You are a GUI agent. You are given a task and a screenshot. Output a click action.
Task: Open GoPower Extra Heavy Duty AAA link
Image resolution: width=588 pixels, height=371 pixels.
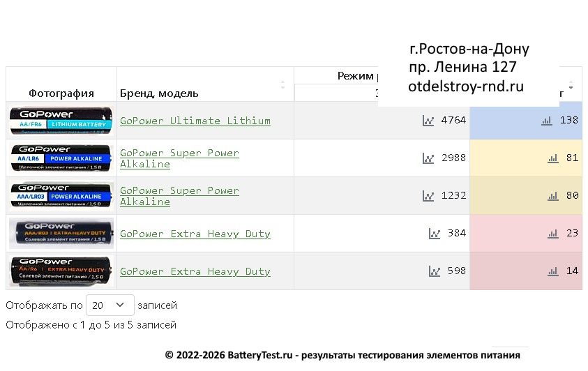click(x=195, y=234)
